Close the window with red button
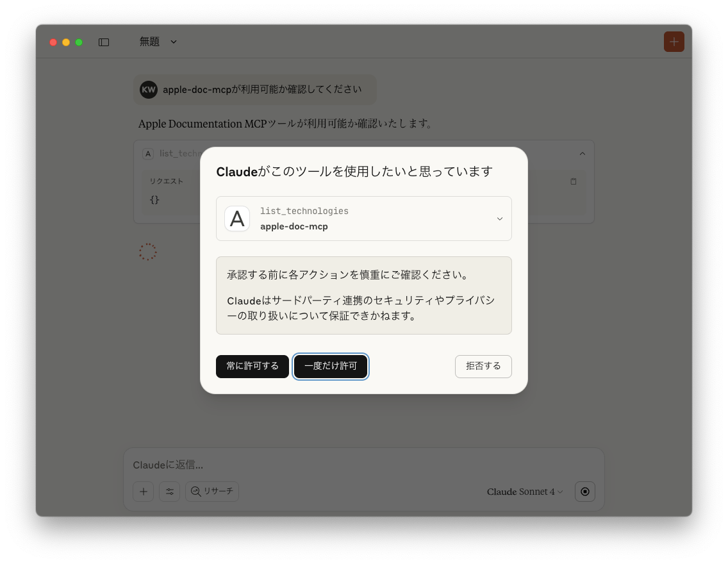This screenshot has width=728, height=564. click(53, 42)
